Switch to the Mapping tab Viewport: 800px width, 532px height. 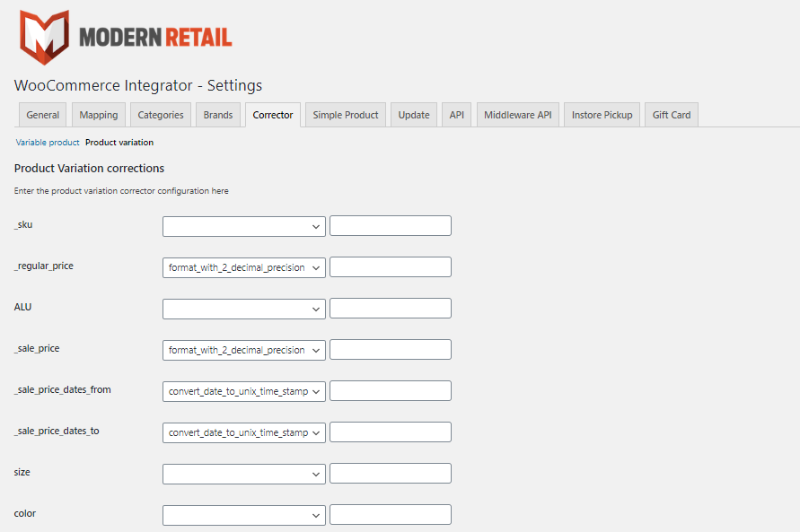pyautogui.click(x=99, y=115)
